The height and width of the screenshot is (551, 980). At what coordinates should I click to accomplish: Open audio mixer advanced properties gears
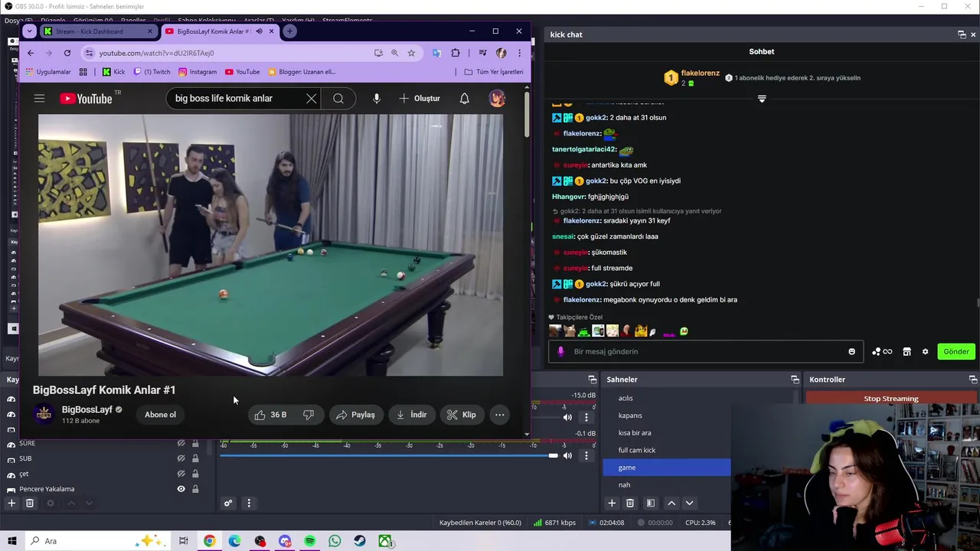[227, 503]
